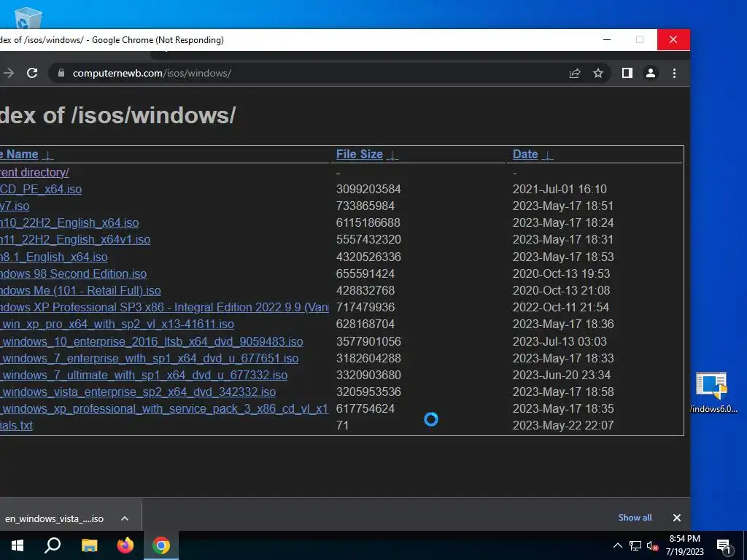Download XP Professional SP3 Integral Edition iso
747x560 pixels.
[x=164, y=307]
